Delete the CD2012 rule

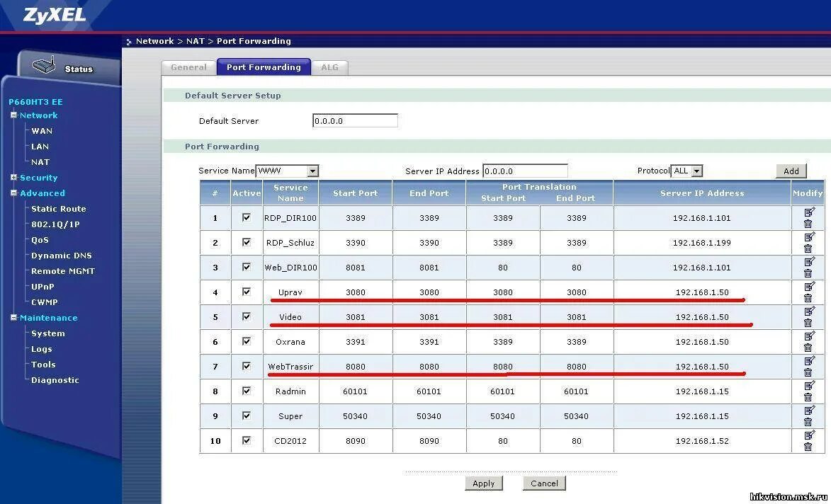pos(808,447)
